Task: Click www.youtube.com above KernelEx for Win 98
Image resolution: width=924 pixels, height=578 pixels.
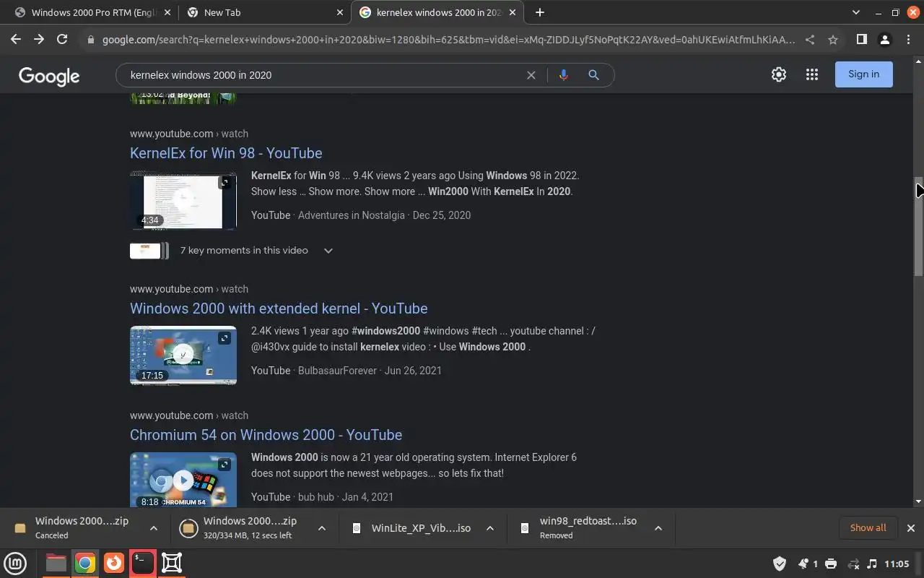Action: coord(171,134)
